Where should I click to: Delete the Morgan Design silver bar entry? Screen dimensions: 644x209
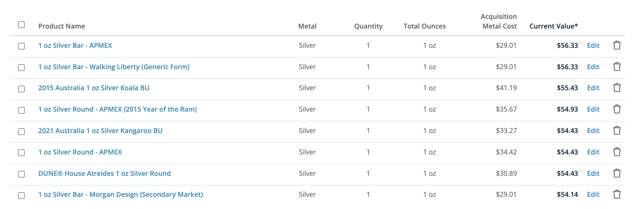617,194
